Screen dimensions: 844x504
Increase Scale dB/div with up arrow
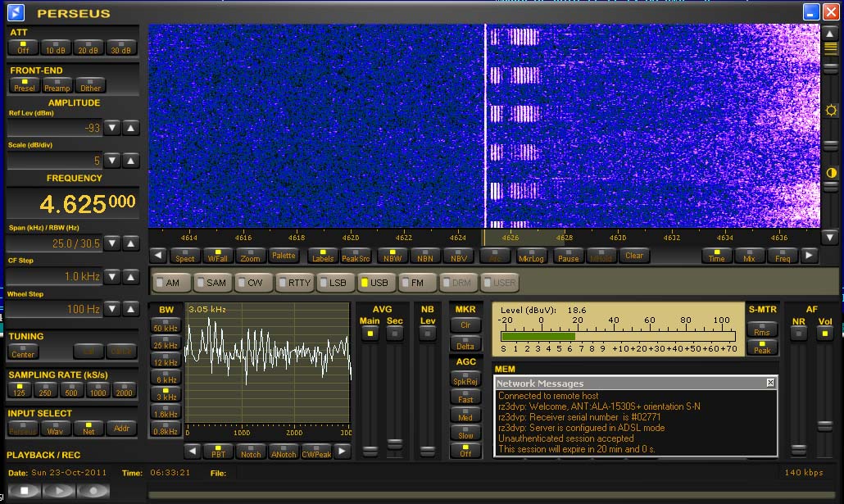point(131,161)
